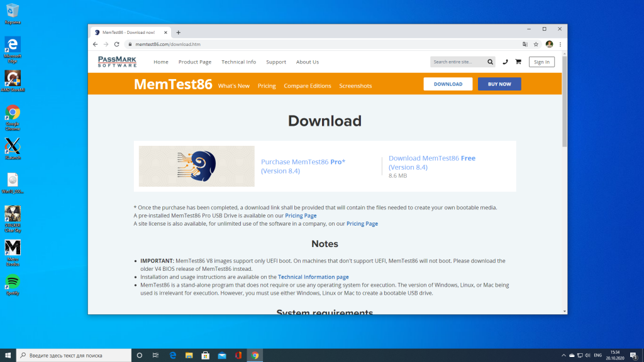Click the BUY NOW button
The image size is (644, 362).
click(499, 84)
